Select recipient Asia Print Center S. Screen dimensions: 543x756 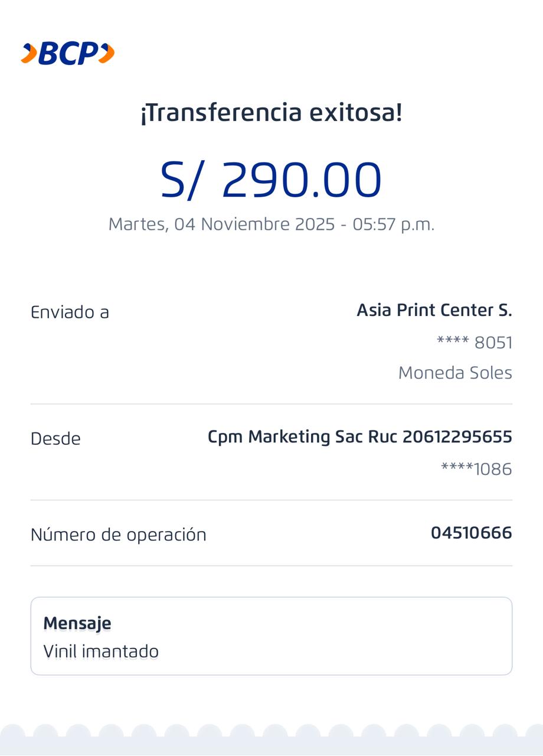[434, 310]
